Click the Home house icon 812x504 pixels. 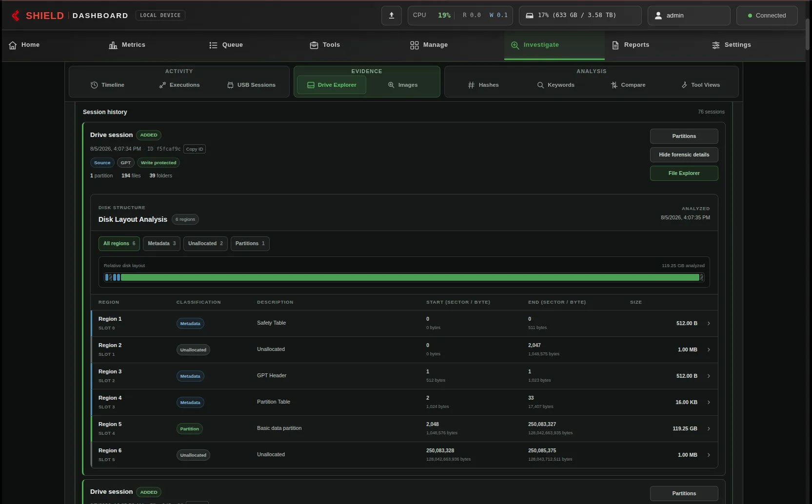pyautogui.click(x=13, y=45)
